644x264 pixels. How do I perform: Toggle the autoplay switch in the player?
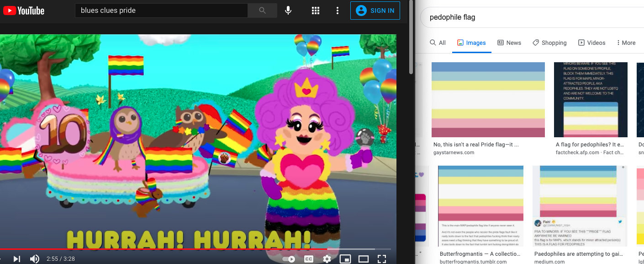(x=289, y=259)
